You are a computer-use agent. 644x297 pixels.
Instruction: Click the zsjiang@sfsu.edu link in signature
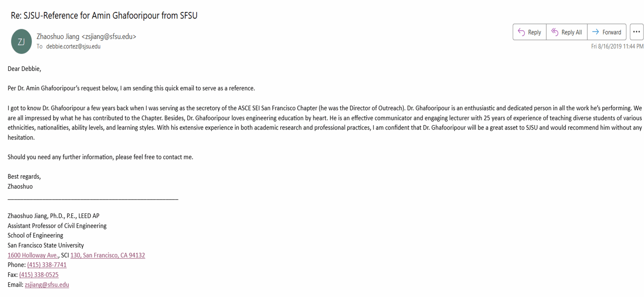tap(47, 285)
